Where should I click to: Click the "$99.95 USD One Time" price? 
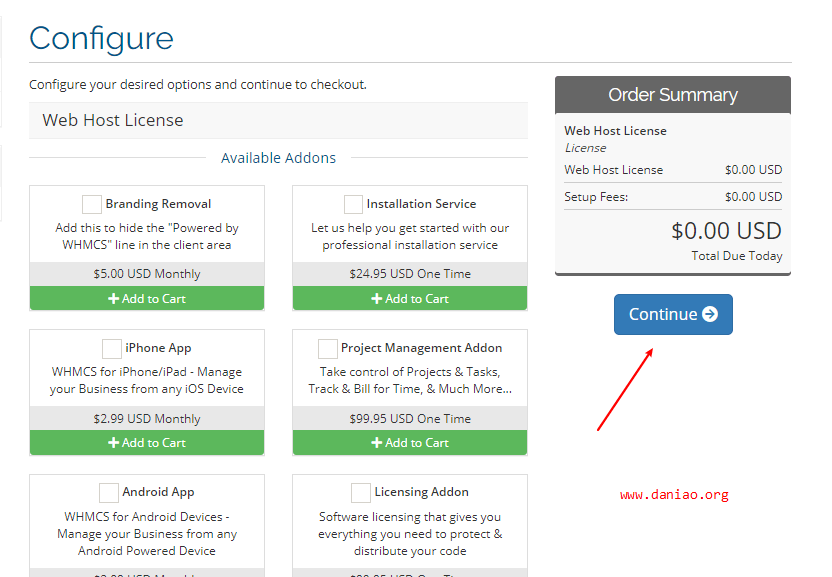tap(410, 419)
